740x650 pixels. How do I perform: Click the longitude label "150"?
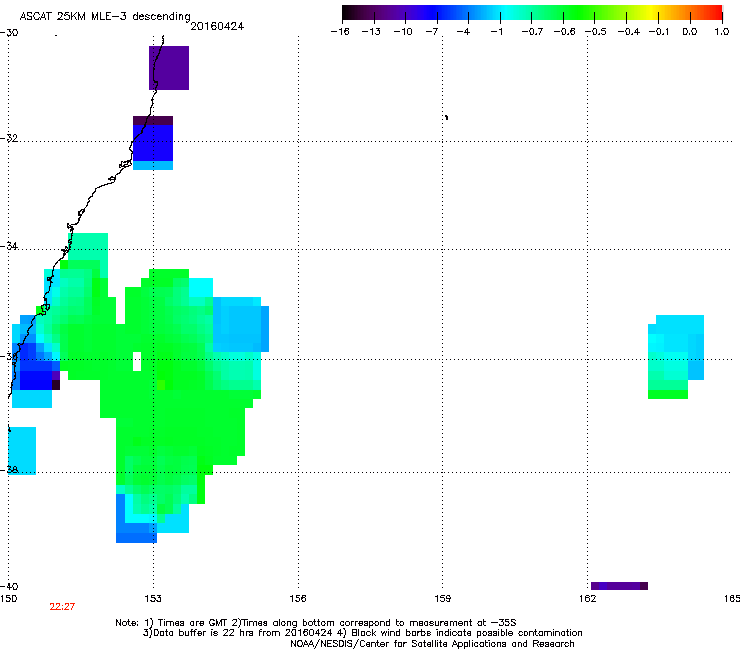(8, 599)
